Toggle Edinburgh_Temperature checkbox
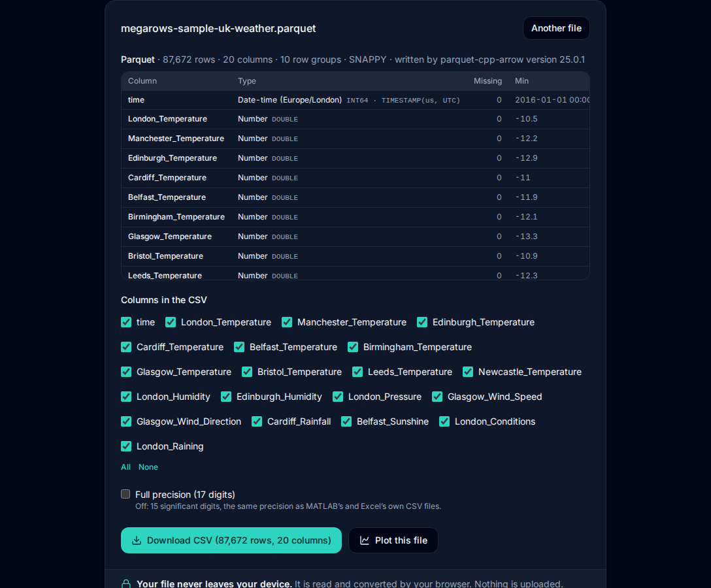This screenshot has height=588, width=711. click(x=422, y=322)
